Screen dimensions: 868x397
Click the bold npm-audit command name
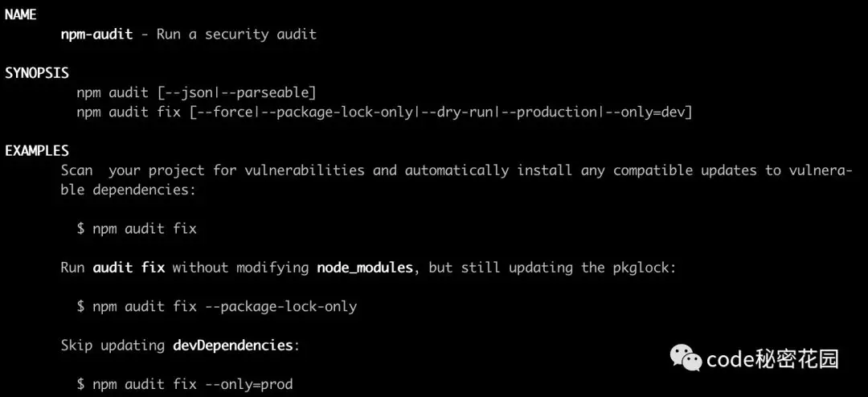coord(96,34)
